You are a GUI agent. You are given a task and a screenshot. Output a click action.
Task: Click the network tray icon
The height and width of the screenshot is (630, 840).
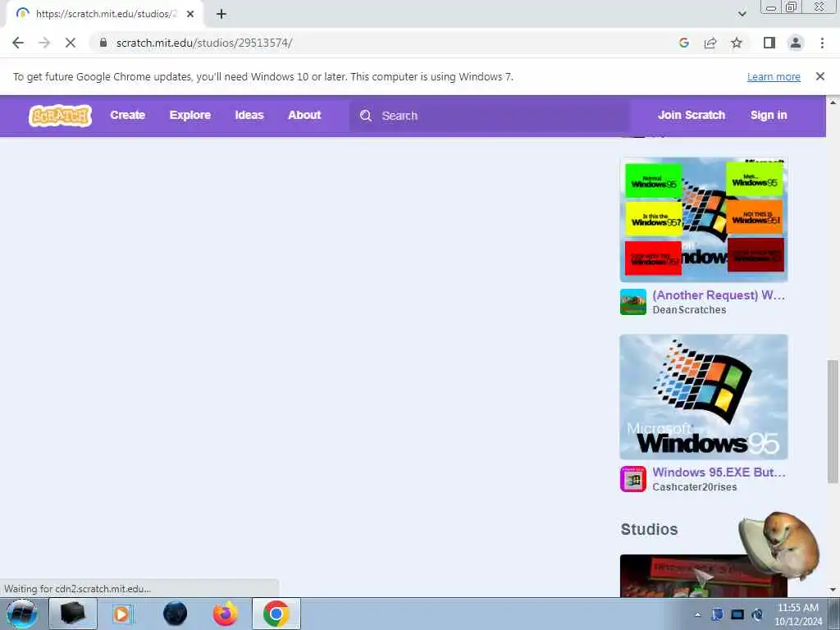pos(737,614)
